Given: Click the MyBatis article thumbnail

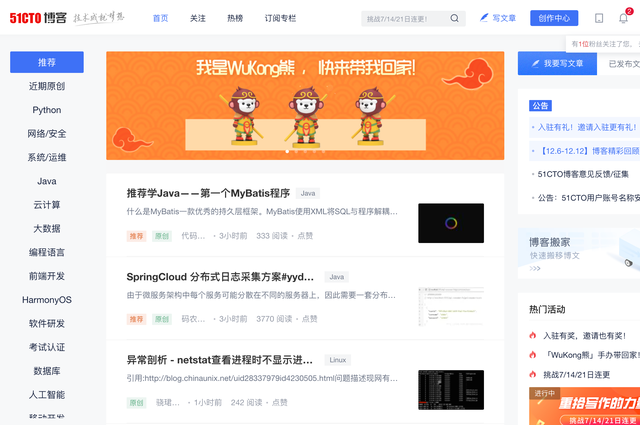Looking at the screenshot, I should (451, 223).
